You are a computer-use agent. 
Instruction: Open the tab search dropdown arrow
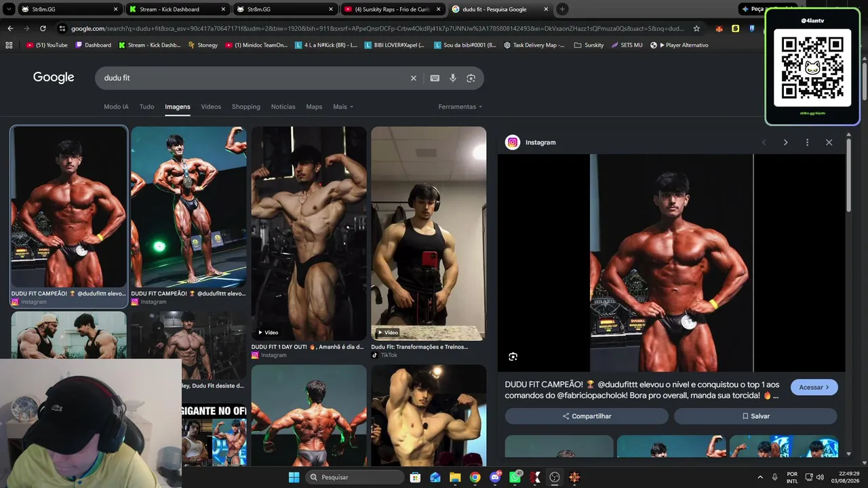9,9
